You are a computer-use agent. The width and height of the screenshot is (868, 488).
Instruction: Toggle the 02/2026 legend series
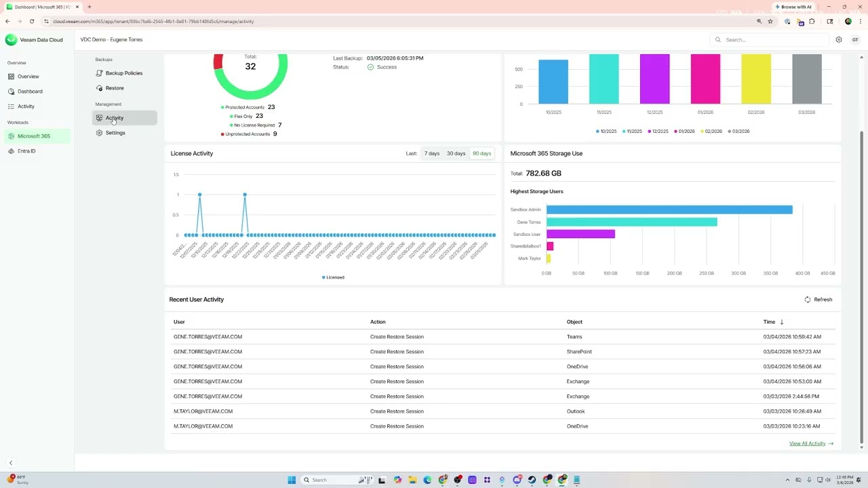[711, 131]
